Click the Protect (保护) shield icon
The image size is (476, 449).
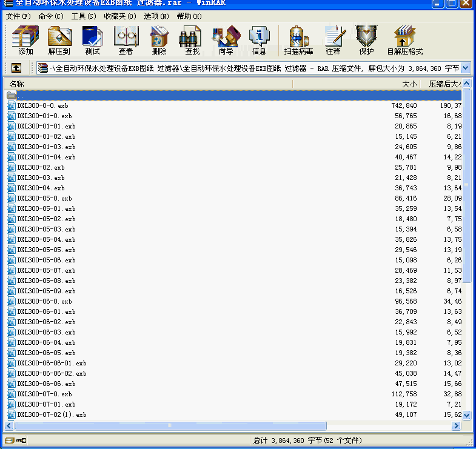point(367,40)
